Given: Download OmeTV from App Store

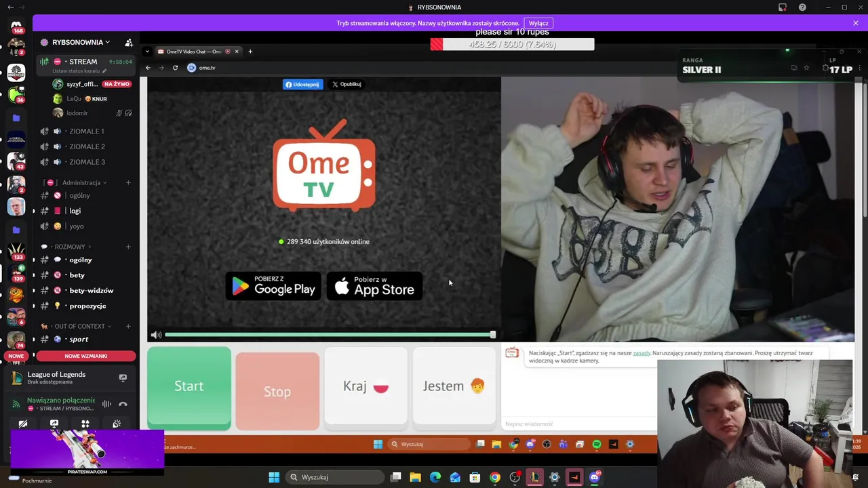Looking at the screenshot, I should 374,286.
